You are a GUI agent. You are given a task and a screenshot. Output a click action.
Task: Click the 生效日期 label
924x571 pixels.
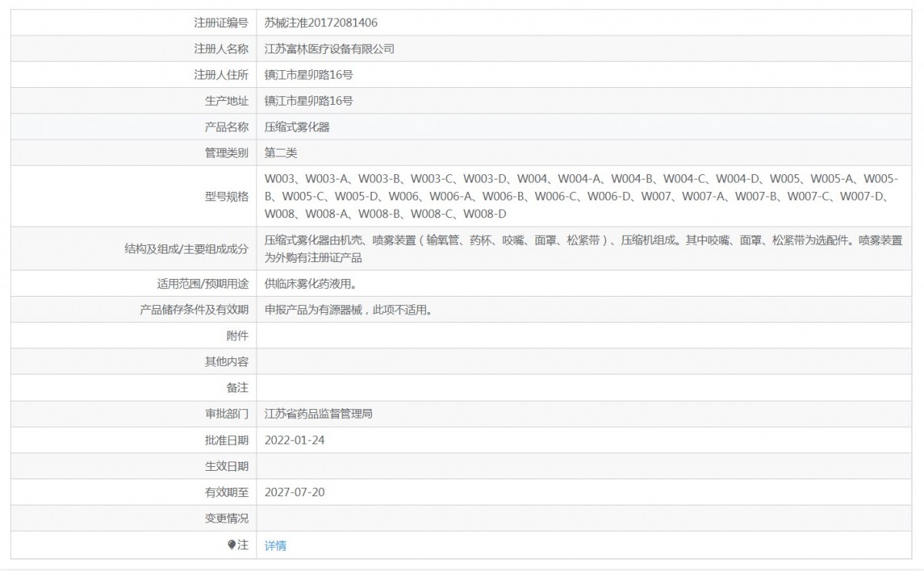[x=226, y=466]
